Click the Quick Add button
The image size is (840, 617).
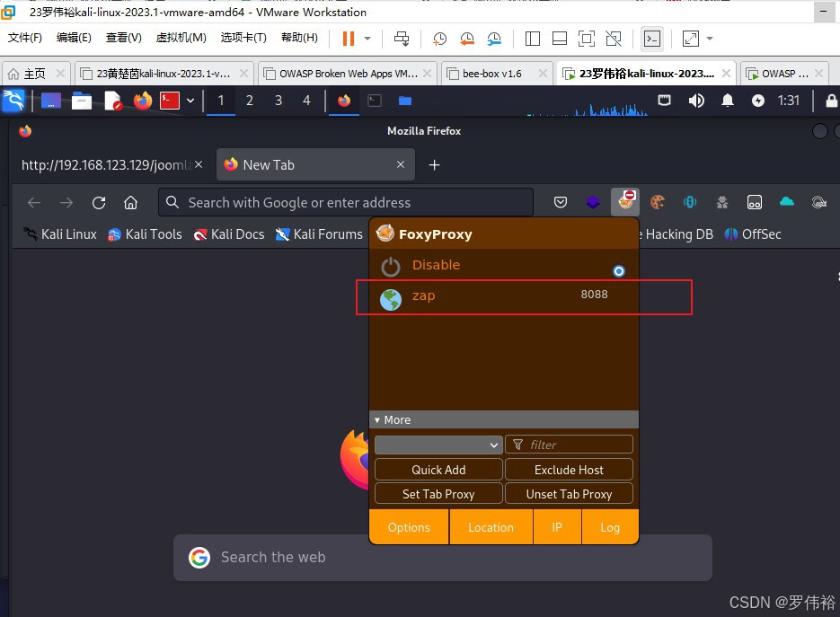438,470
